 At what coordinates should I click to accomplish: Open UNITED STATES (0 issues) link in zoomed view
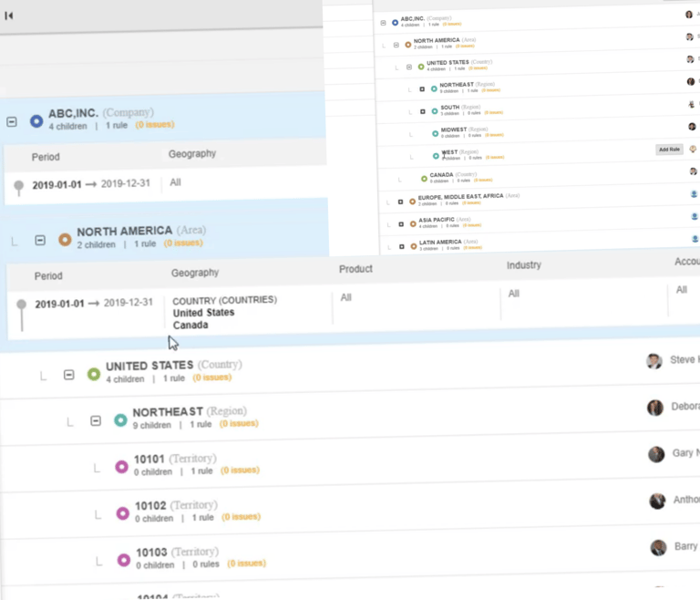(212, 378)
